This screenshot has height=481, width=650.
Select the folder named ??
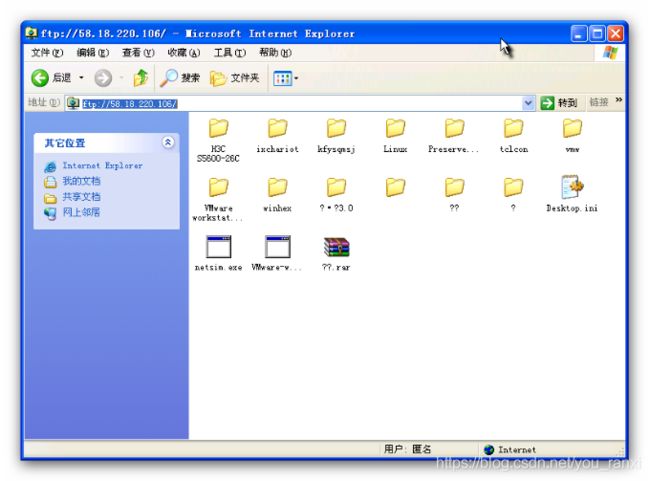tap(454, 195)
